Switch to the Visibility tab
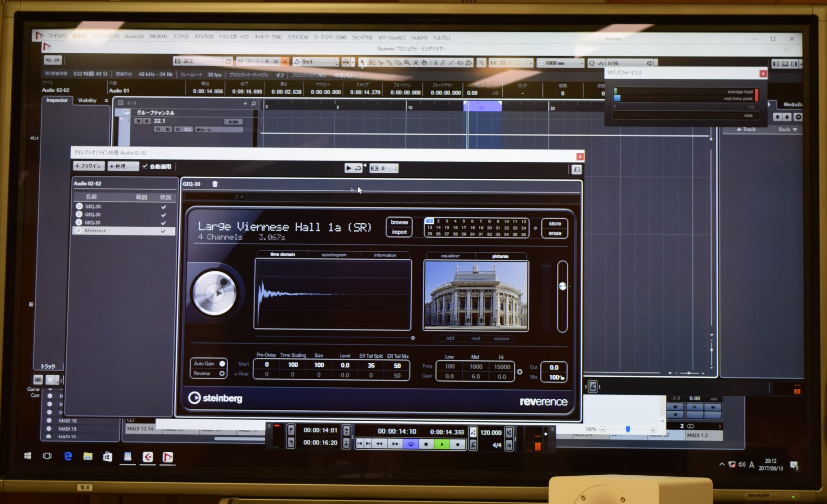This screenshot has height=504, width=827. [x=87, y=100]
